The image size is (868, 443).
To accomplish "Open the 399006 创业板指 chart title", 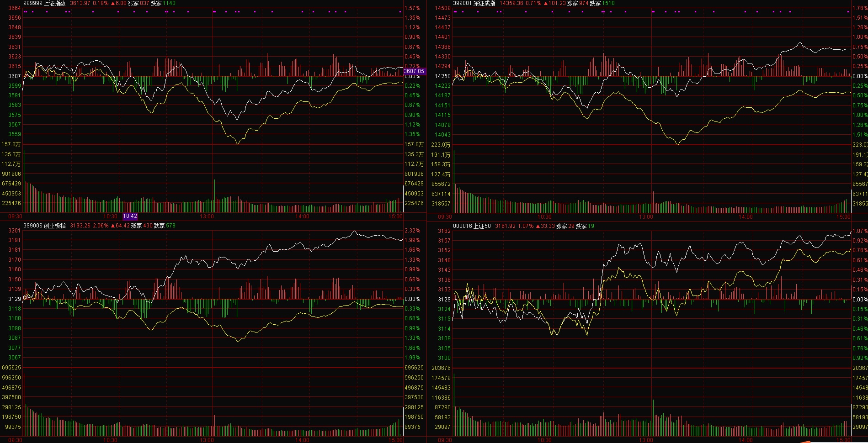I will pos(44,226).
